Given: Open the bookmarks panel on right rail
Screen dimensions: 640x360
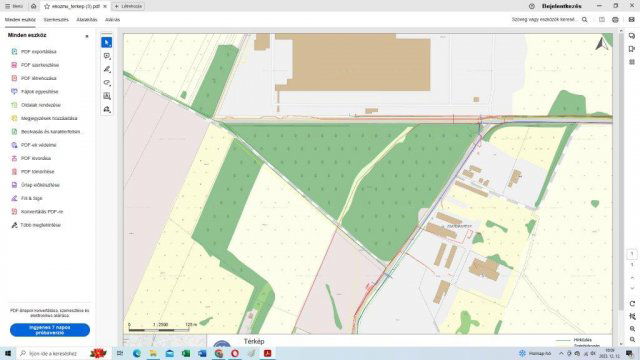Looking at the screenshot, I should [x=632, y=49].
